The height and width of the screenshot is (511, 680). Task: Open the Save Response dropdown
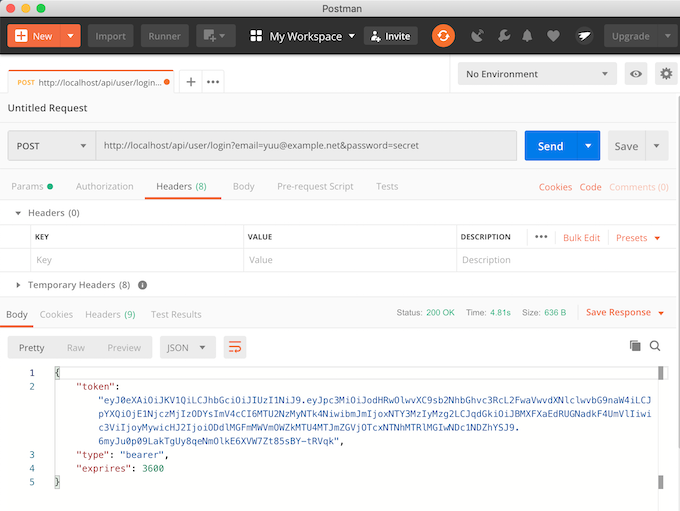624,312
